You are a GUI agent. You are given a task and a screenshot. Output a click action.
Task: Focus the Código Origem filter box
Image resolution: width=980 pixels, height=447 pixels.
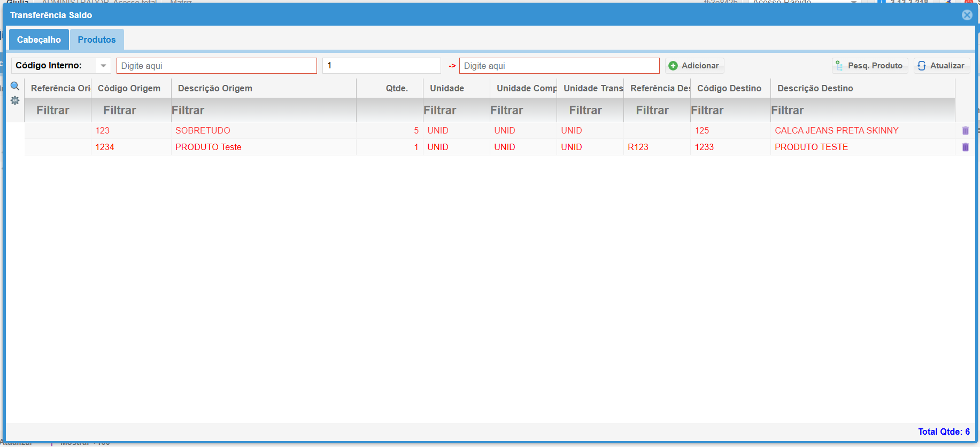pos(131,110)
